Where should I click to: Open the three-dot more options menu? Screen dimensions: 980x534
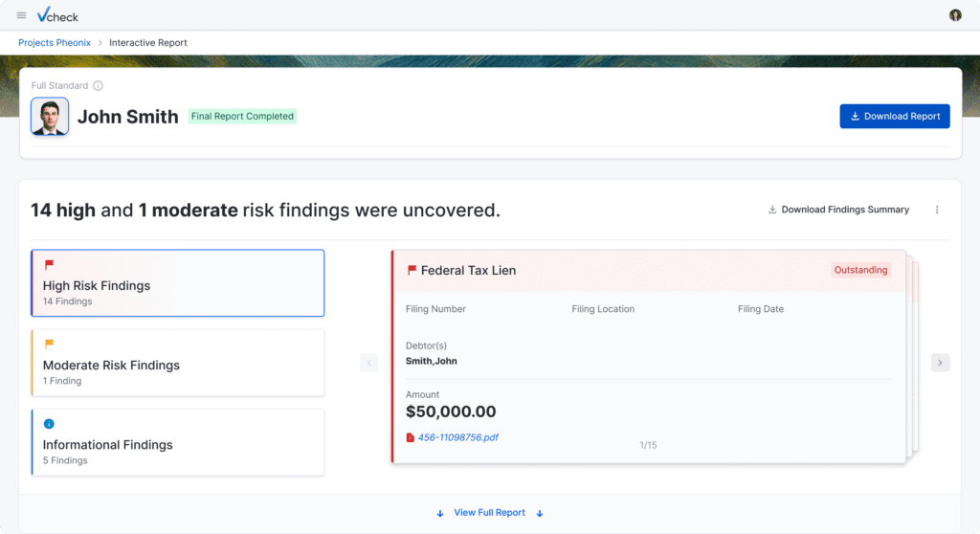point(937,210)
